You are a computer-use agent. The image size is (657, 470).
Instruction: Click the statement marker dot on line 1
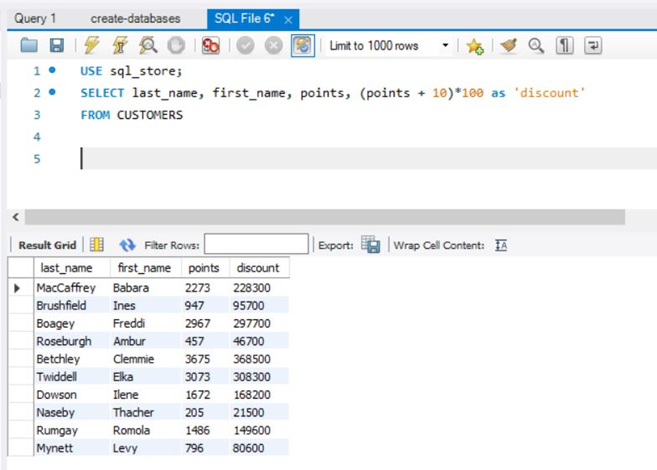coord(52,70)
